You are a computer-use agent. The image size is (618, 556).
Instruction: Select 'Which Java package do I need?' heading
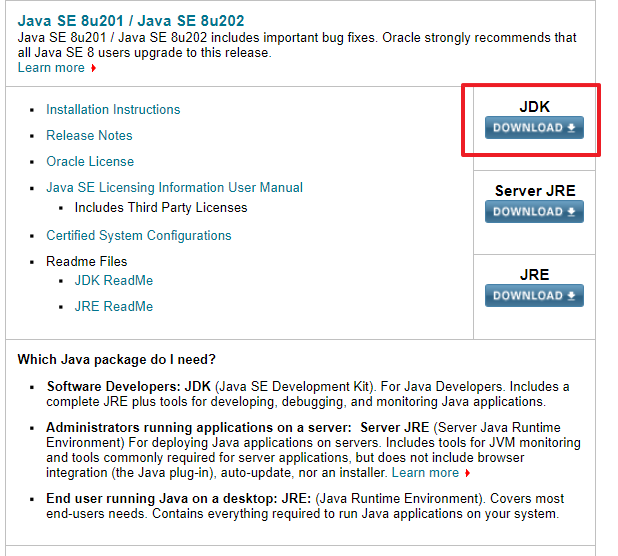coord(117,359)
